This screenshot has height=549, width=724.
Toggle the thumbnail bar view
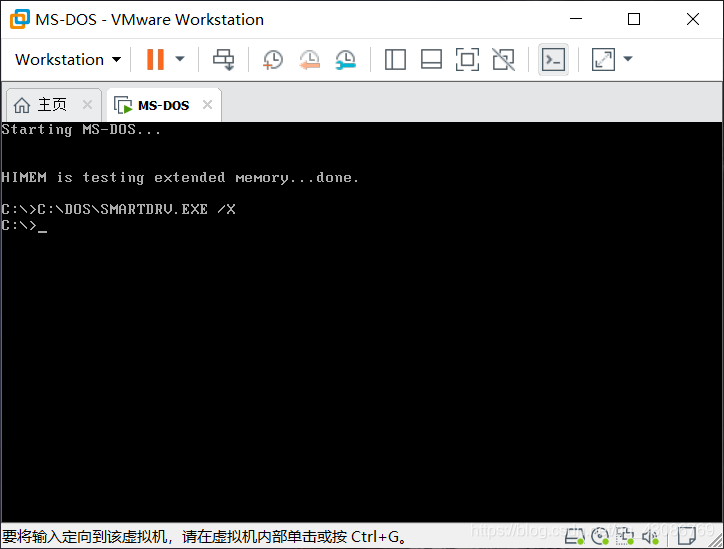pyautogui.click(x=431, y=60)
